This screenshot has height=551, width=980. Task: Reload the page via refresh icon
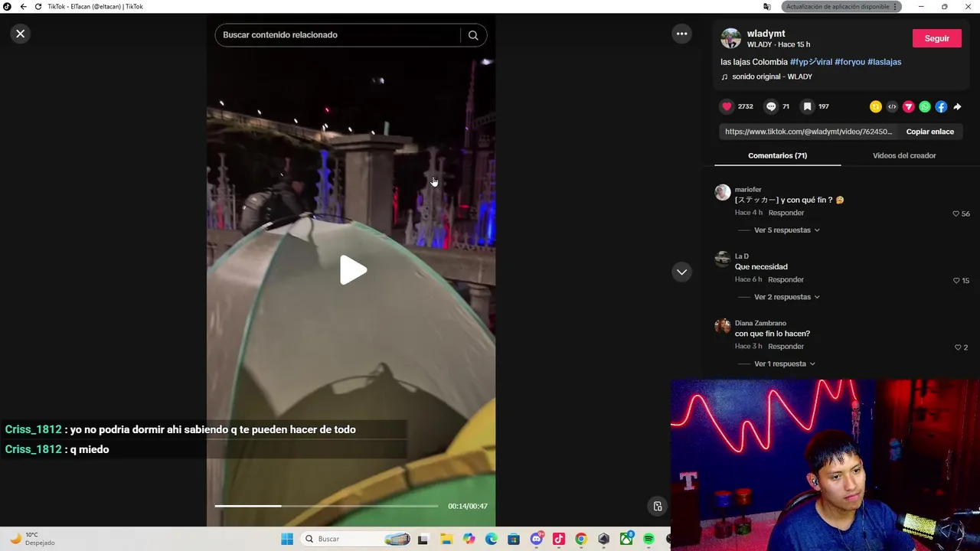(x=38, y=6)
